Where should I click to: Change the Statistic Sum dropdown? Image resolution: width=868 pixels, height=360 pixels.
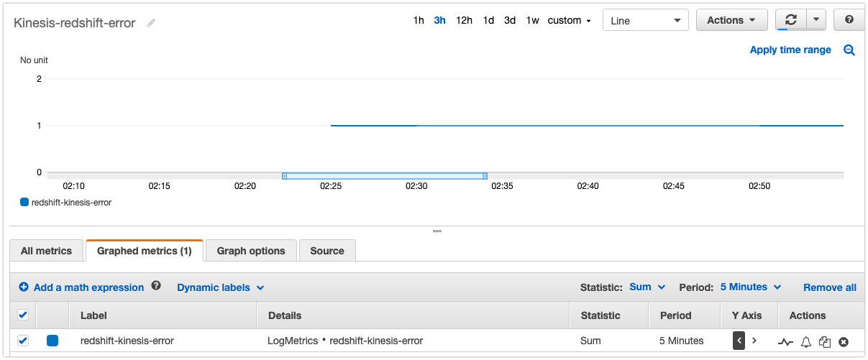point(647,287)
